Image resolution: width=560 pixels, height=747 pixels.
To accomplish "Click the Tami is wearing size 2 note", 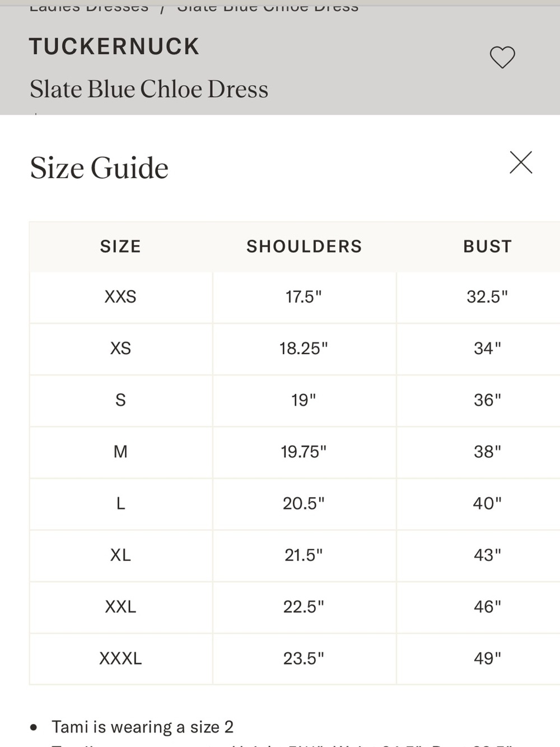I will (142, 727).
